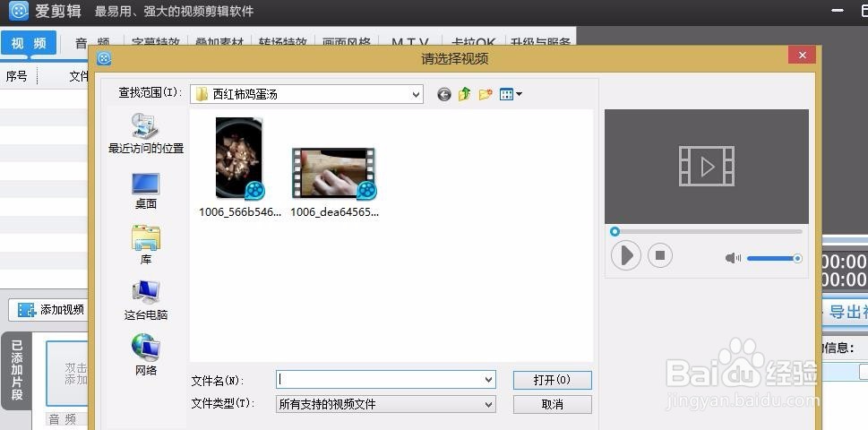Viewport: 868px width, 430px height.
Task: Open the 转场特效 tab in the main window
Action: tap(283, 43)
